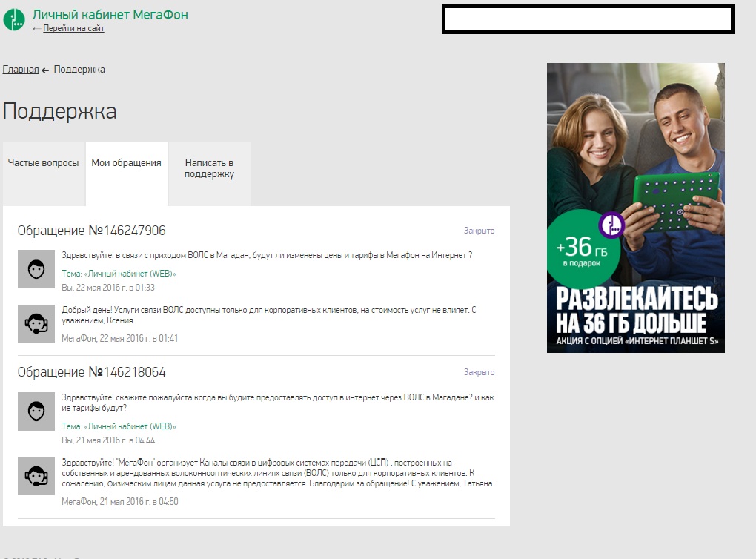Click support agent avatar beside Tatyana's reply

click(x=36, y=475)
